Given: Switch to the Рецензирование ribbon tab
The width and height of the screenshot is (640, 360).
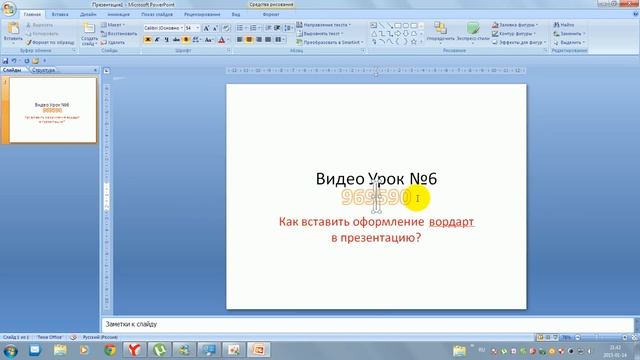Looking at the screenshot, I should coord(202,14).
